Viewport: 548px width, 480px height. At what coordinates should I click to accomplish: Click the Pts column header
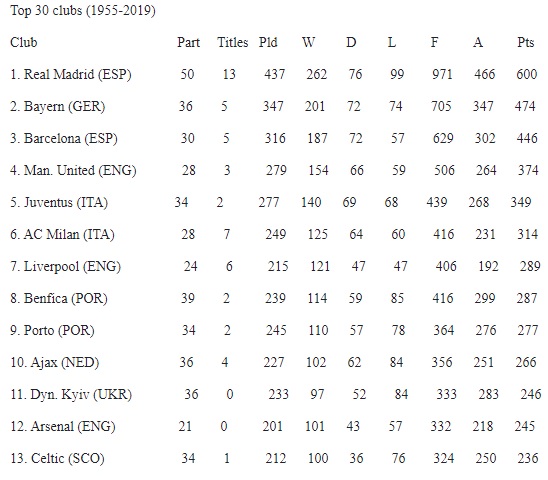(526, 42)
